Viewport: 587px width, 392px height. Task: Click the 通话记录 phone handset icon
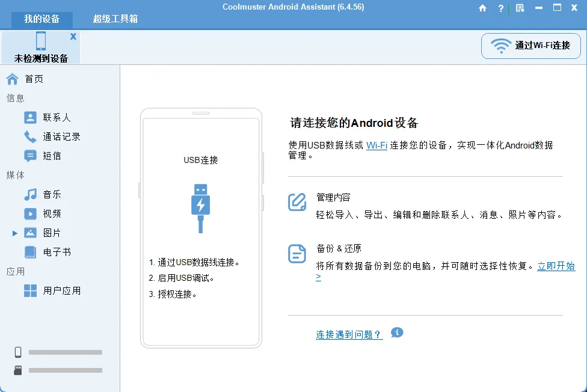pos(30,136)
